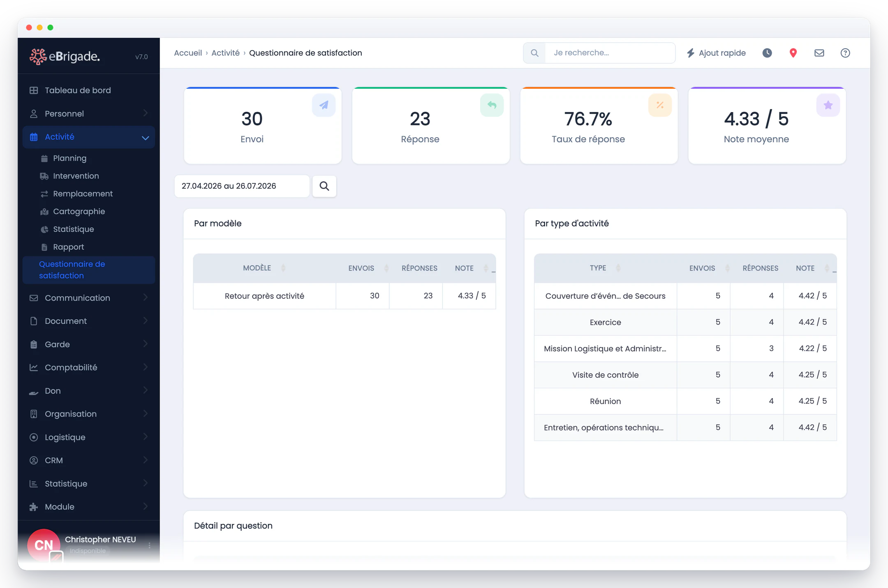The image size is (888, 588).
Task: Open the envelope messages icon
Action: (819, 53)
